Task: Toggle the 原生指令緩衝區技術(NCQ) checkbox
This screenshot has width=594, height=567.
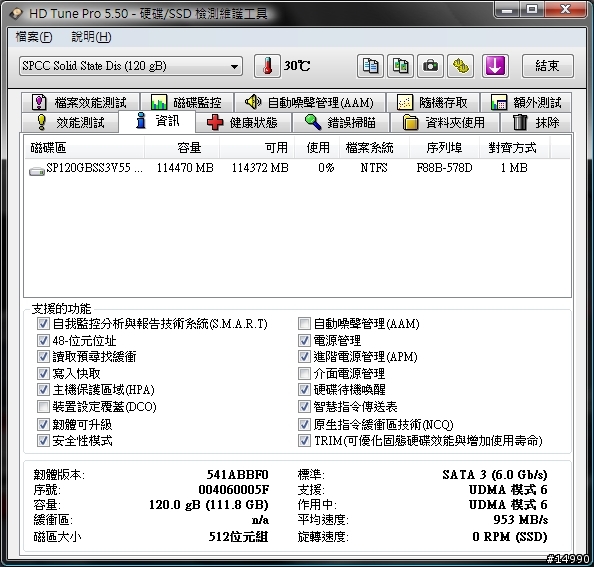Action: [304, 424]
